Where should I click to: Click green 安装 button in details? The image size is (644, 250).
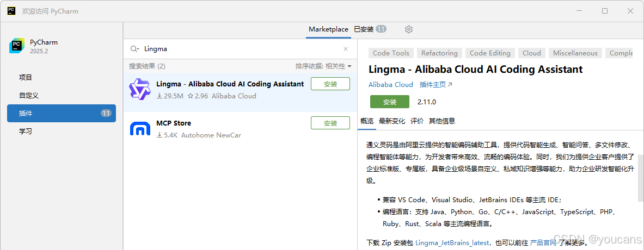(389, 102)
